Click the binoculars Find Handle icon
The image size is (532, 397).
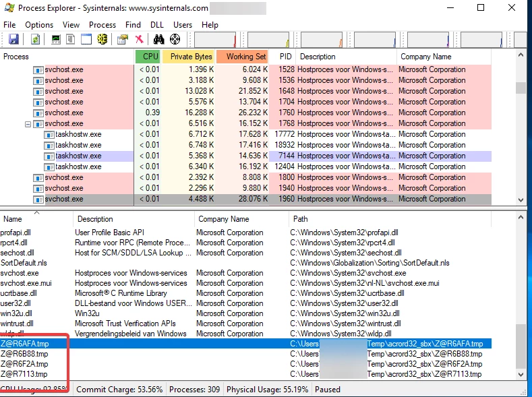158,39
